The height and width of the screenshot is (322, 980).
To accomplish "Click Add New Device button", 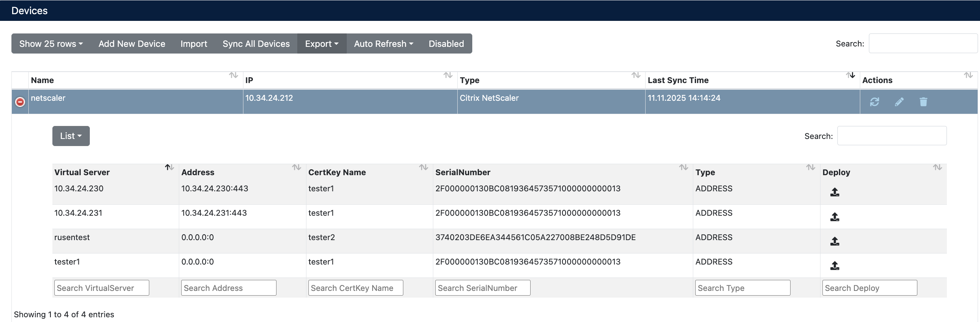I will point(132,44).
